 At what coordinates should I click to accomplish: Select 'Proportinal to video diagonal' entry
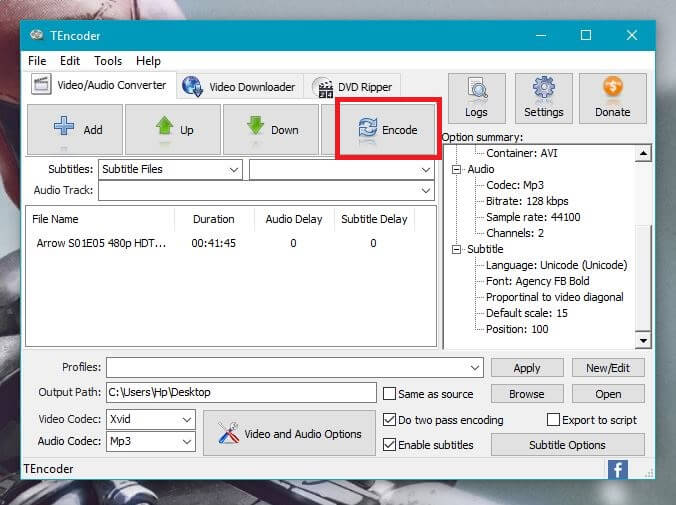pyautogui.click(x=554, y=297)
